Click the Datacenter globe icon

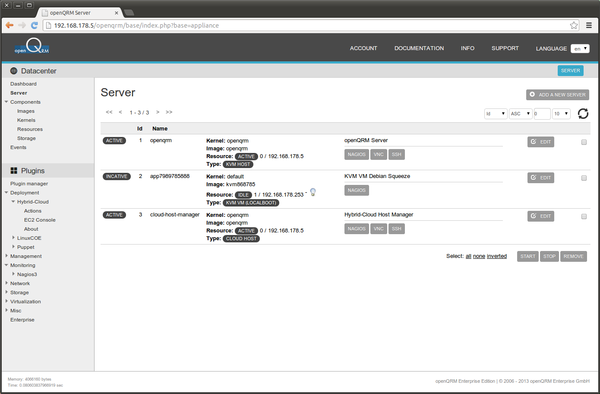tap(14, 71)
